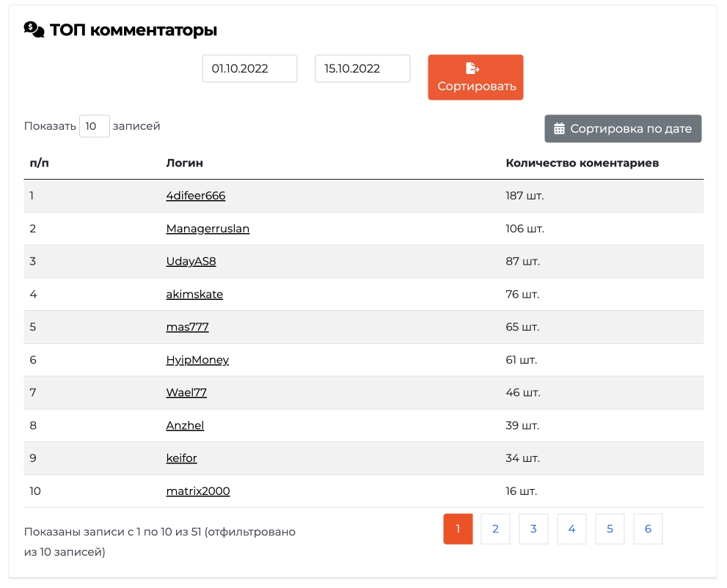The width and height of the screenshot is (727, 588).
Task: Sort the table by the Логин column header
Action: click(x=185, y=163)
